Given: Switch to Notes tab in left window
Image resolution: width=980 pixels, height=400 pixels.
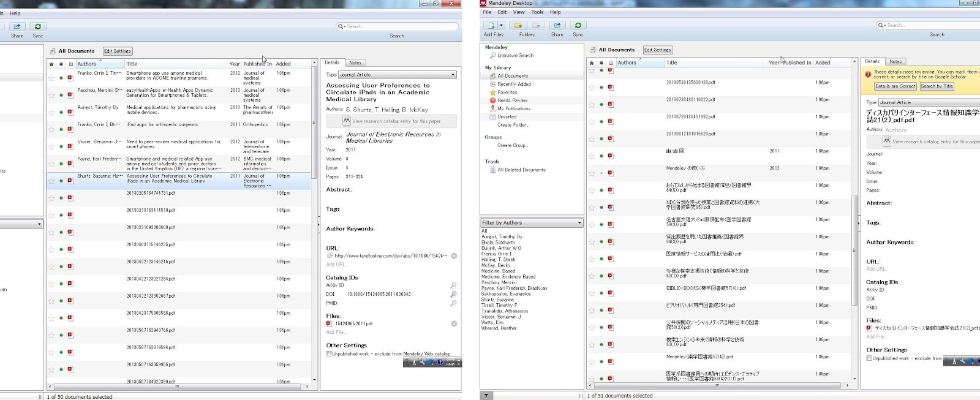Looking at the screenshot, I should (x=355, y=62).
